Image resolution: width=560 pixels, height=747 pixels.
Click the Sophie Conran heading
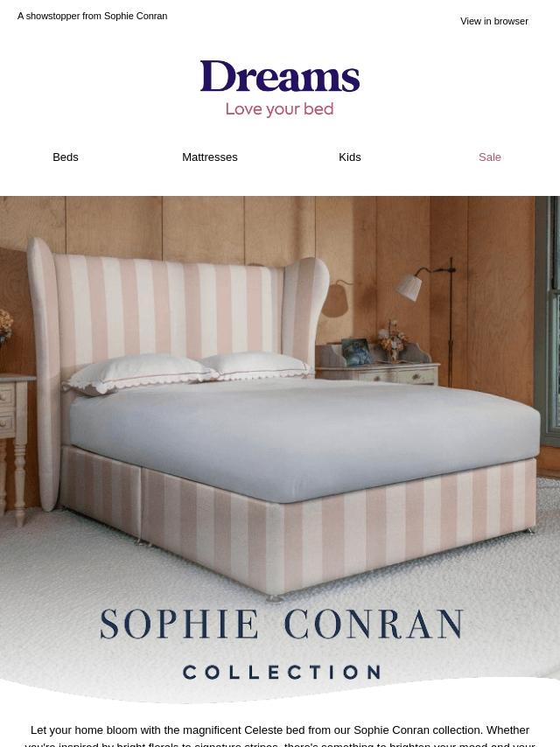point(281,624)
